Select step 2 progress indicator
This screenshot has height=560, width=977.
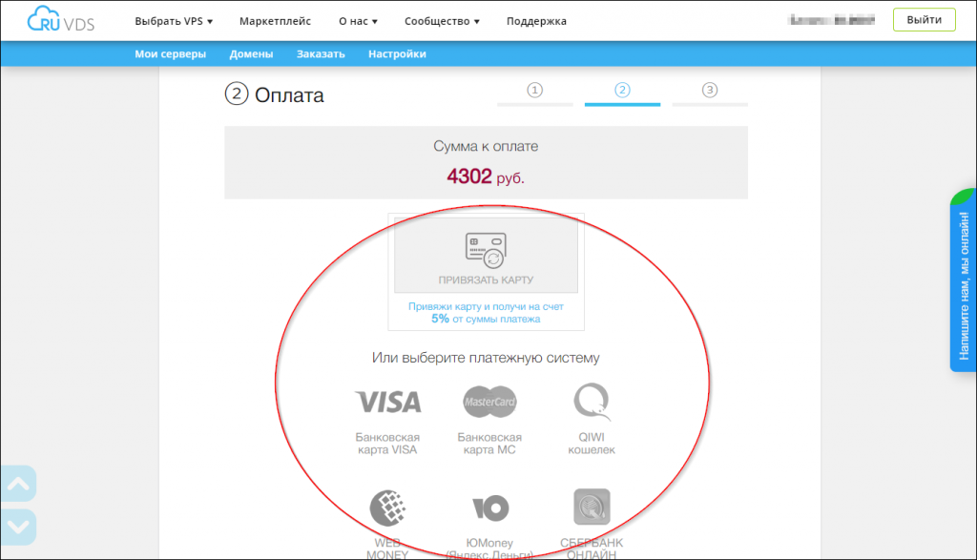(x=622, y=91)
